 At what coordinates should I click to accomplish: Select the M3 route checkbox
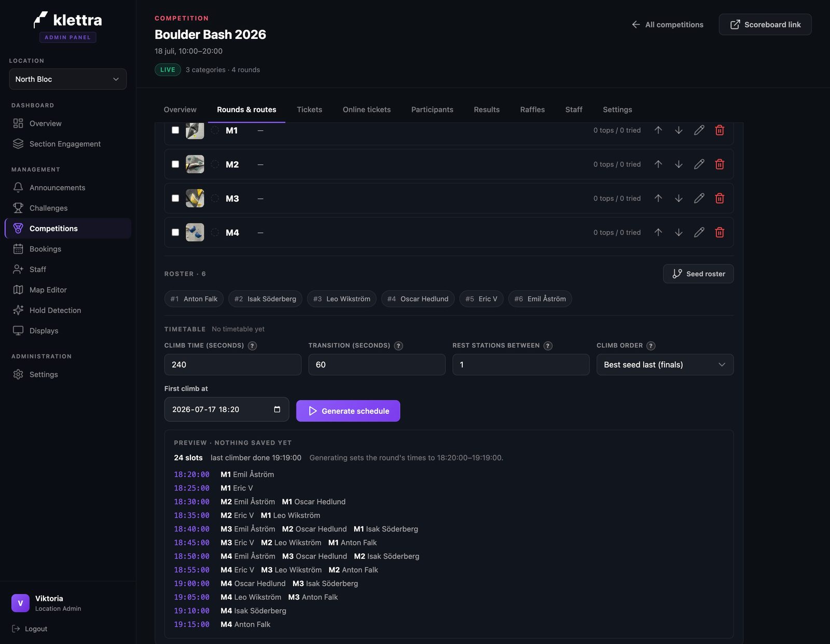coord(175,198)
